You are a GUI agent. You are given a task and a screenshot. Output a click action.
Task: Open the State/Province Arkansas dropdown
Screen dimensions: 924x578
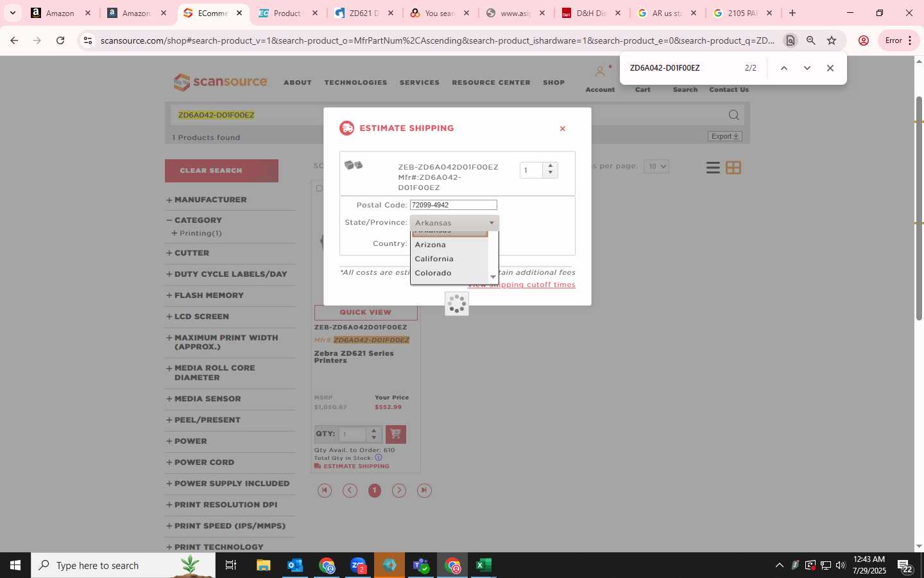click(454, 223)
